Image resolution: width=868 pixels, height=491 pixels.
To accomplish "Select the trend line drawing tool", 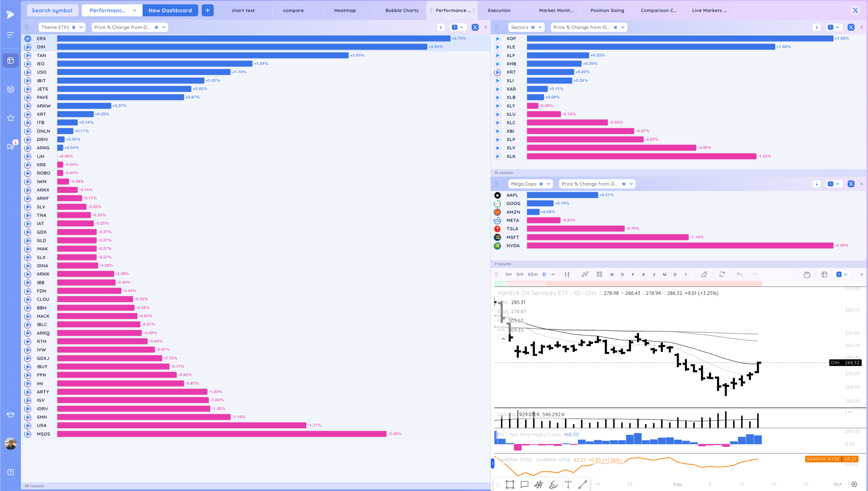I will point(583,484).
